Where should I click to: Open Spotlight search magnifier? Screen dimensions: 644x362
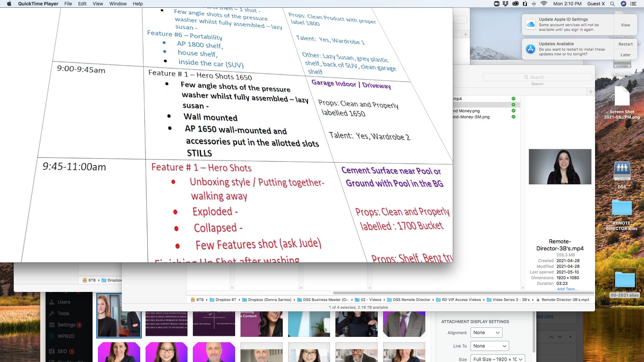pos(612,4)
